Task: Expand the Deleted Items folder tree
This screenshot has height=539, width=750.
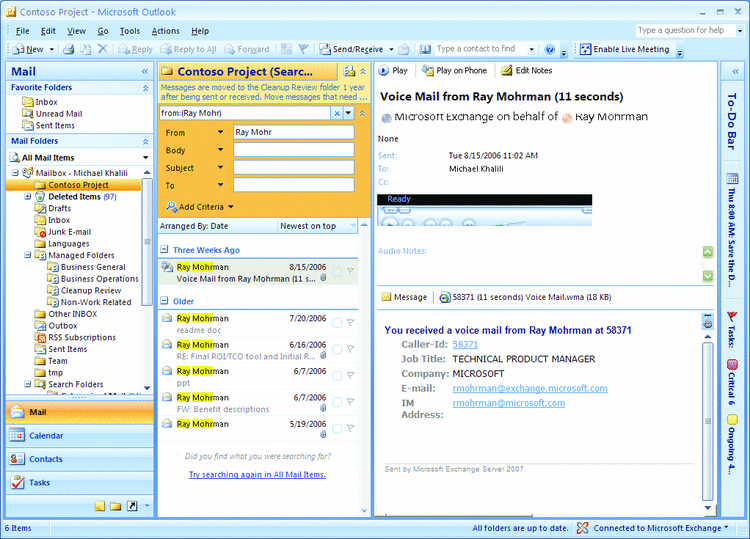Action: [28, 197]
